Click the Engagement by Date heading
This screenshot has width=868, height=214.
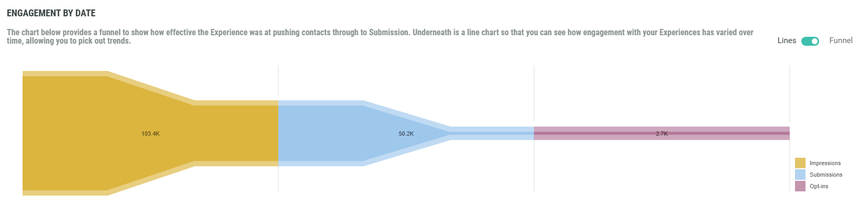point(51,13)
